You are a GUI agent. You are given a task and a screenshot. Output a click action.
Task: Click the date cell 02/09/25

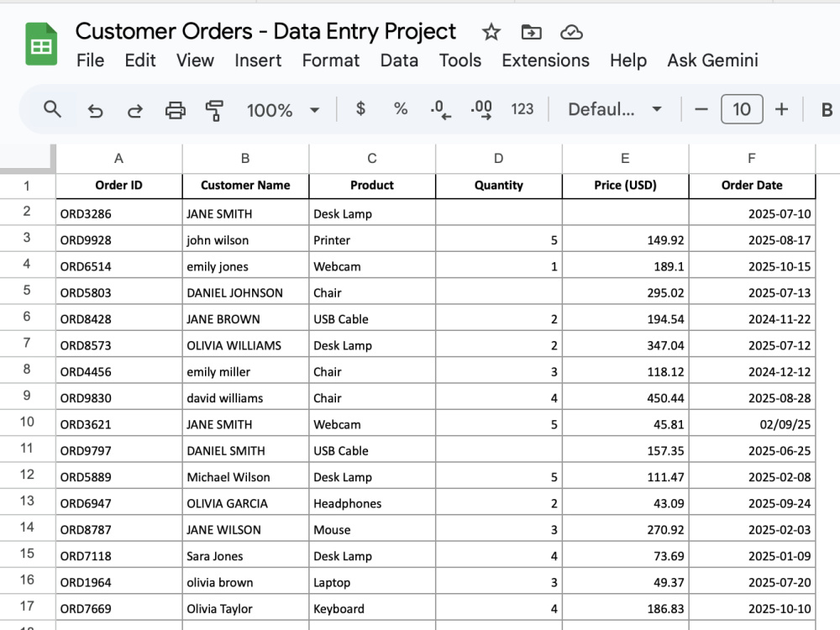[x=752, y=423]
